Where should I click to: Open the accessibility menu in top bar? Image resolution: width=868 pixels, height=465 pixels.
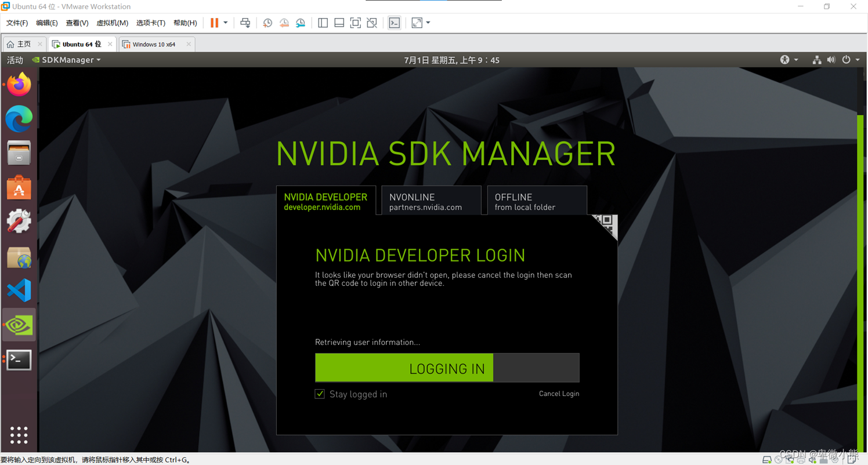pos(789,60)
